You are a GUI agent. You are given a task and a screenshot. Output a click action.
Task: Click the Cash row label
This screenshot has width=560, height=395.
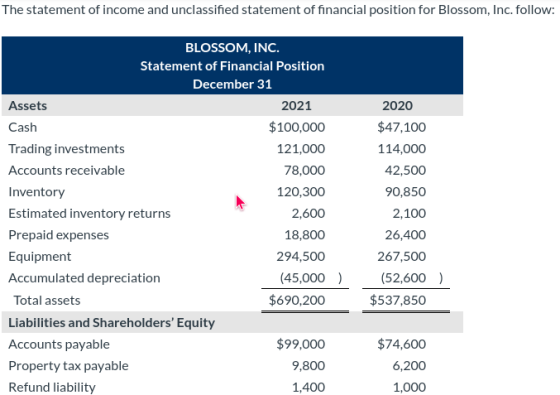click(22, 128)
